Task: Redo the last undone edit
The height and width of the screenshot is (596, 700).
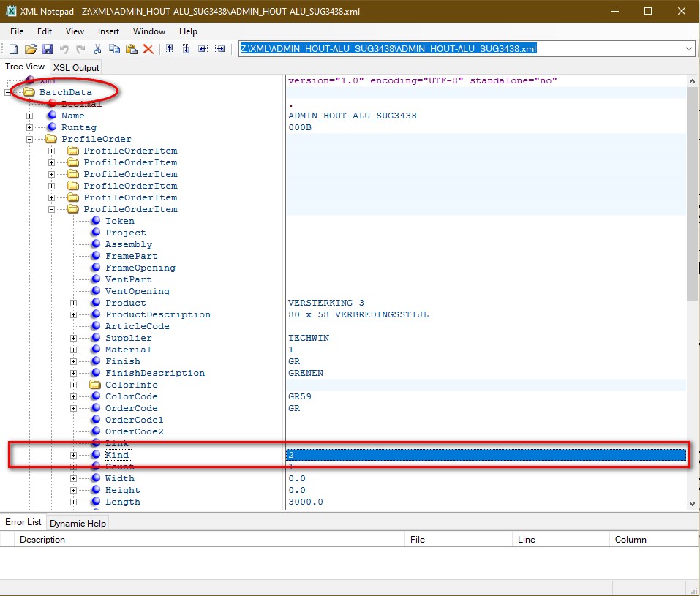Action: point(80,49)
